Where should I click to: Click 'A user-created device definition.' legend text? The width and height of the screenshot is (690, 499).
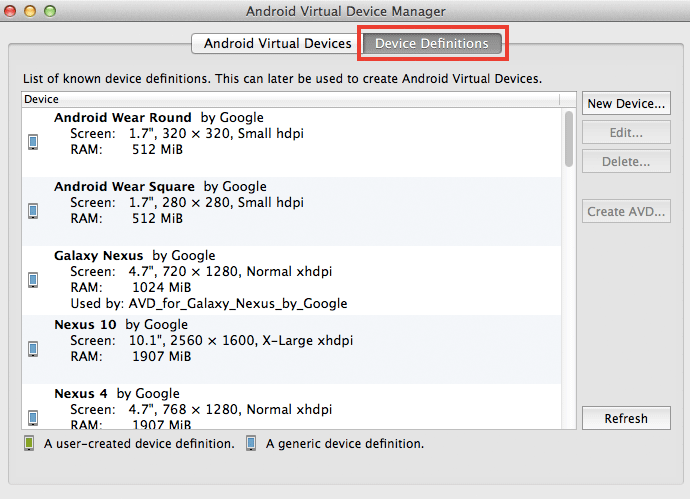click(139, 444)
